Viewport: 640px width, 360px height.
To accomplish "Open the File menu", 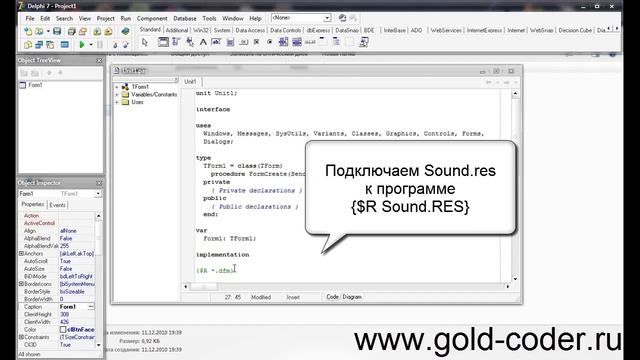I will [x=30, y=18].
